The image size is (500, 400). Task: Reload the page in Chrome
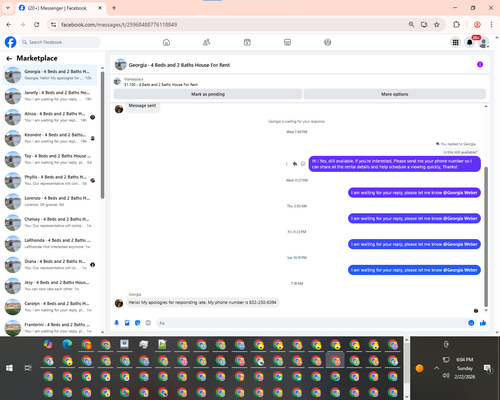tap(37, 24)
